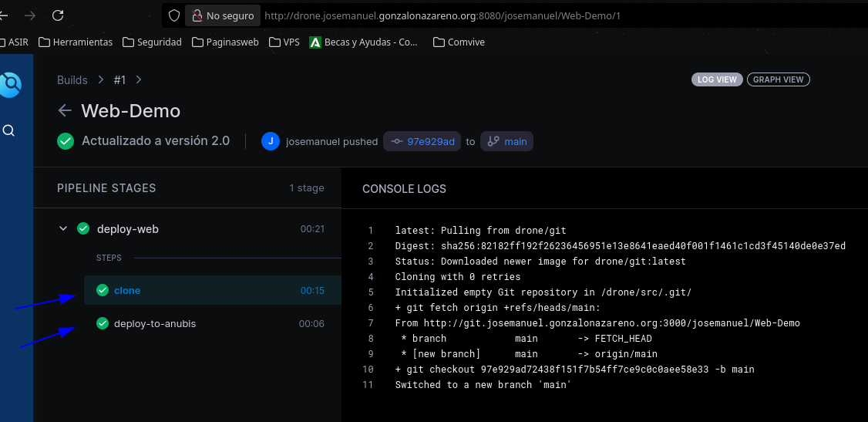This screenshot has width=868, height=422.
Task: Click the #1 build breadcrumb
Action: (x=119, y=79)
